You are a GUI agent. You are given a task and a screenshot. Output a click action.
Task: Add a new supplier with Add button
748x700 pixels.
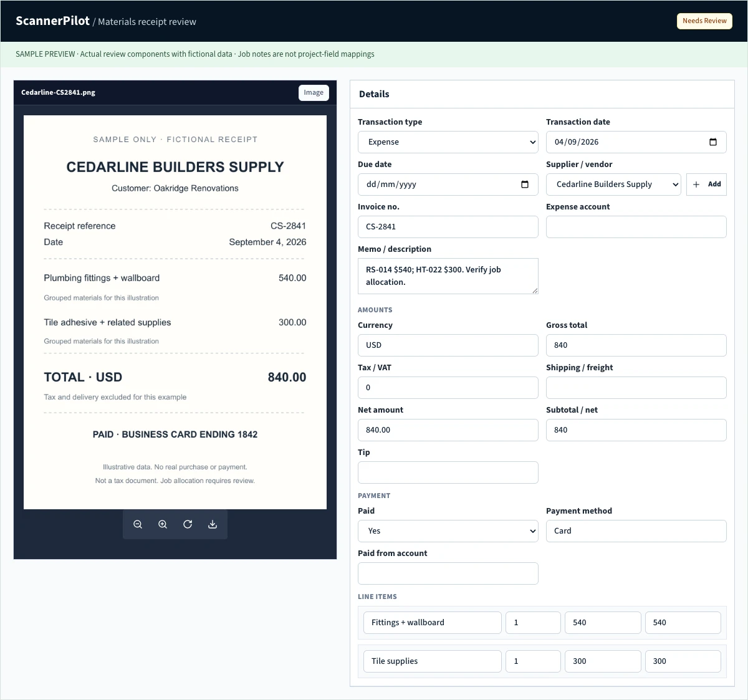pos(706,185)
